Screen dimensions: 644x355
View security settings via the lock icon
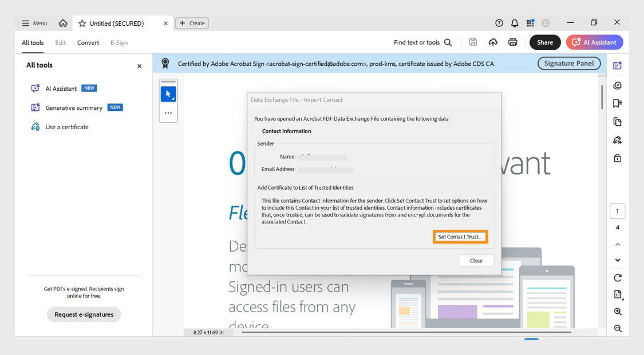(617, 157)
